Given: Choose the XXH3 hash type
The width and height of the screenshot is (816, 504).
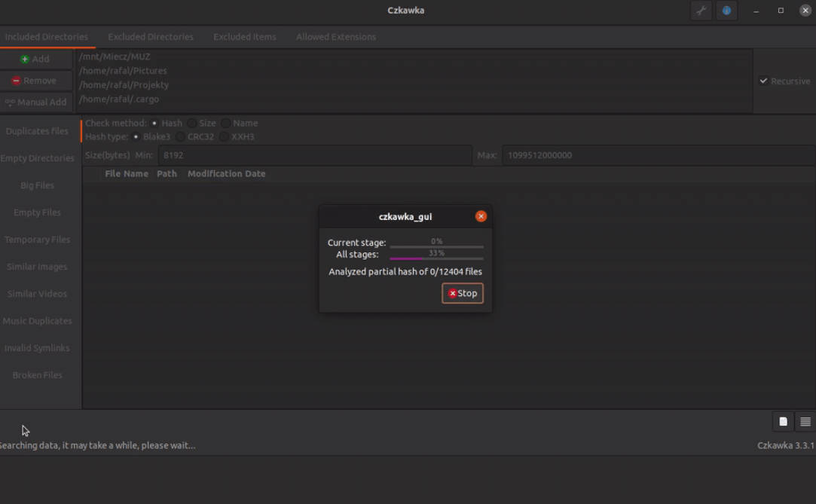Looking at the screenshot, I should pos(225,137).
